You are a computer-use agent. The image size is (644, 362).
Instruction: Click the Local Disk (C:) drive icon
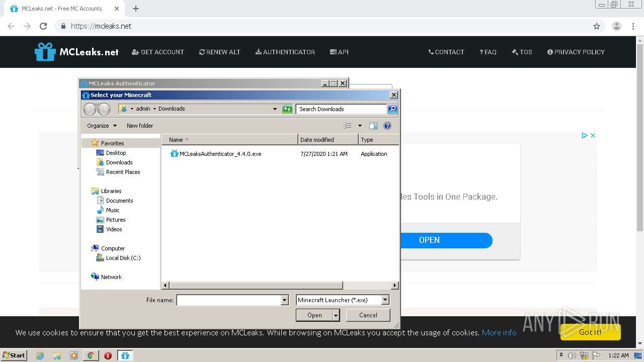100,258
